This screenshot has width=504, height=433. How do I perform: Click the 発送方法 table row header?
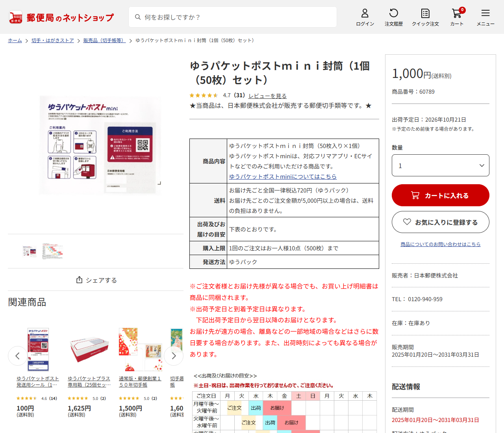(208, 262)
